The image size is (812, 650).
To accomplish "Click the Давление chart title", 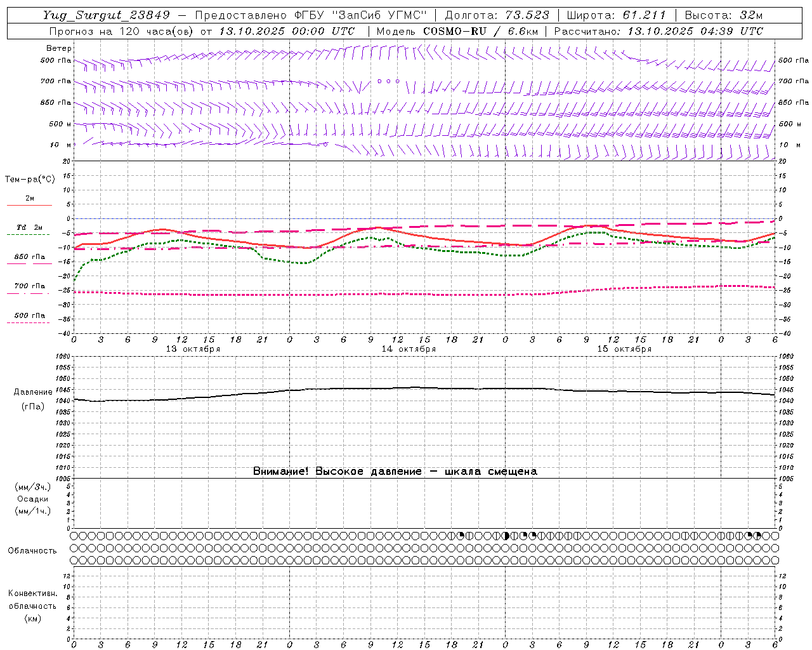I will tap(33, 392).
